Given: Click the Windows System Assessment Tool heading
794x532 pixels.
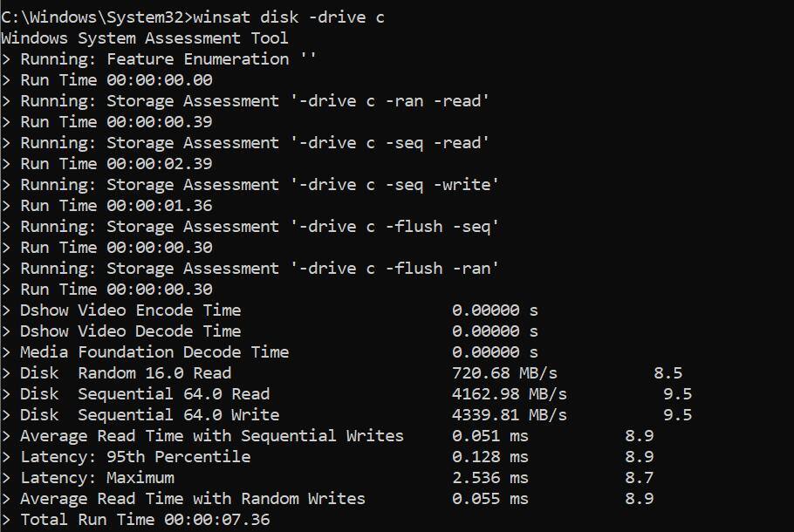Looking at the screenshot, I should 145,38.
